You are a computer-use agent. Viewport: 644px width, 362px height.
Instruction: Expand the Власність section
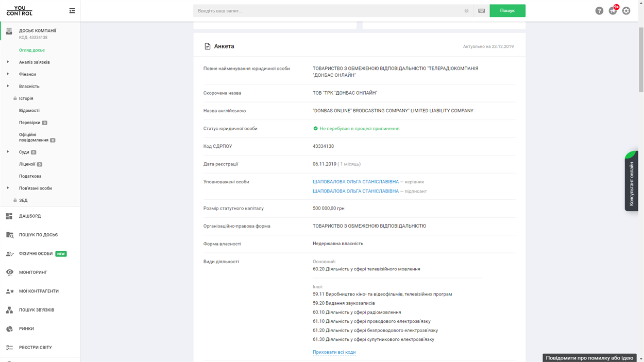[x=8, y=86]
